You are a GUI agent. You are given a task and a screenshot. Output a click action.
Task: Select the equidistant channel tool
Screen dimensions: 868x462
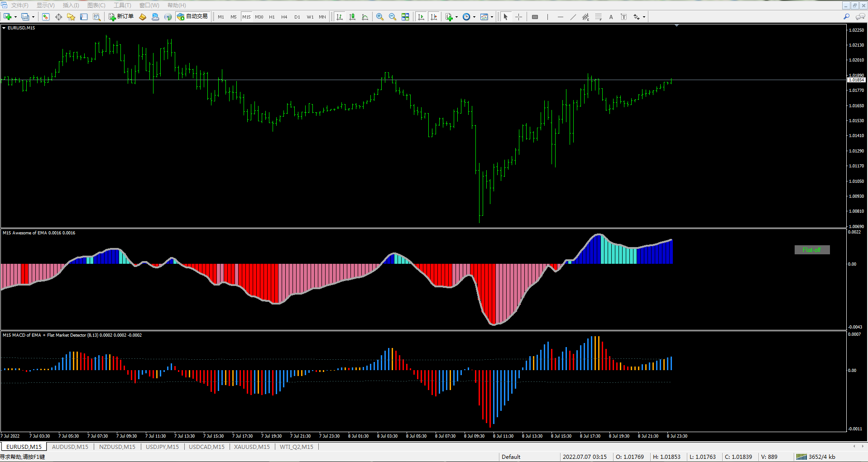pyautogui.click(x=585, y=17)
